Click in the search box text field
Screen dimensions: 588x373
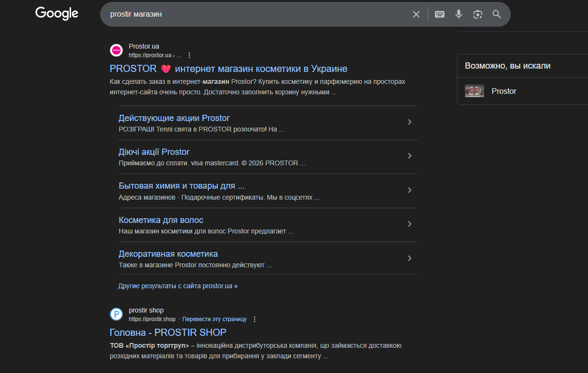coord(258,14)
